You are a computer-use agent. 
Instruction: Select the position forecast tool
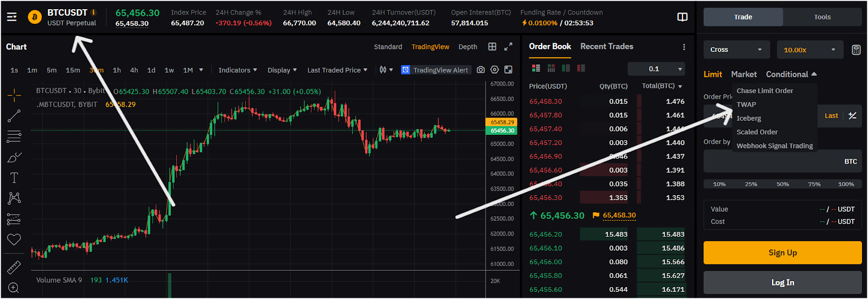[x=14, y=219]
